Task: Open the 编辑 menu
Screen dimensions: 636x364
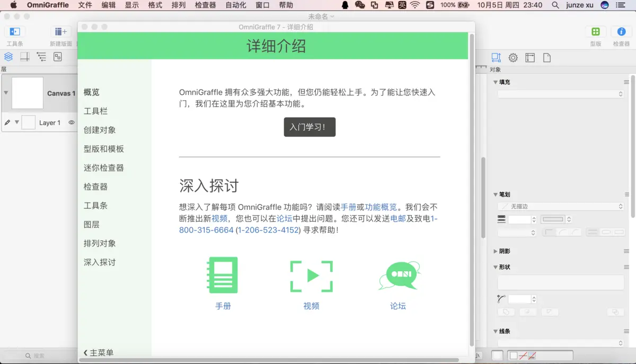Action: pyautogui.click(x=108, y=5)
